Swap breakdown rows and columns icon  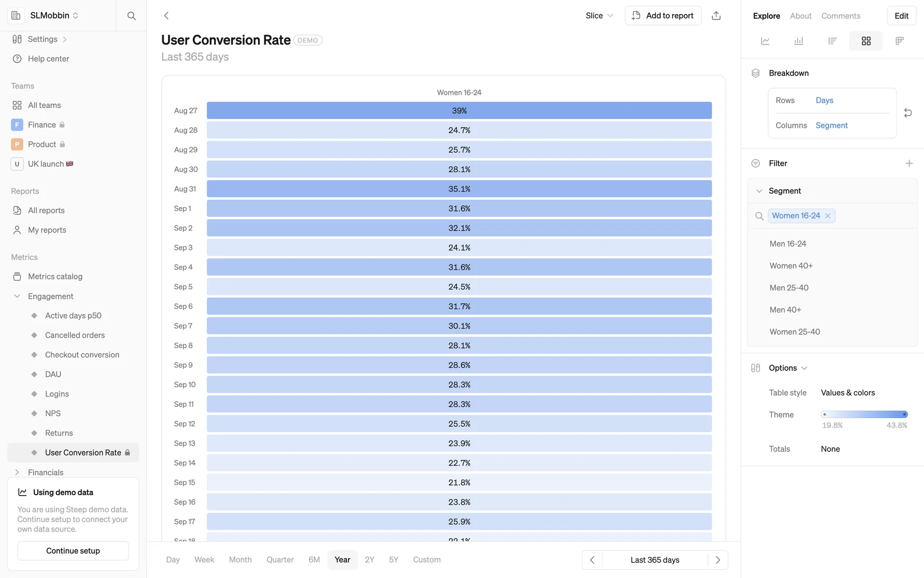(x=908, y=113)
